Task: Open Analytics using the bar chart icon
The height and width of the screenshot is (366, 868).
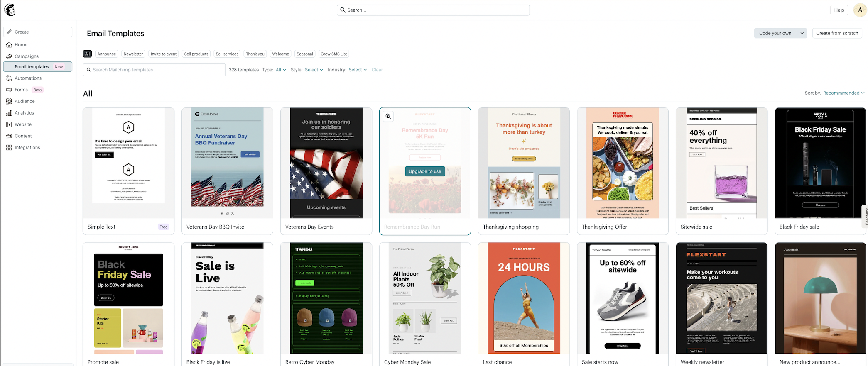Action: pyautogui.click(x=9, y=113)
